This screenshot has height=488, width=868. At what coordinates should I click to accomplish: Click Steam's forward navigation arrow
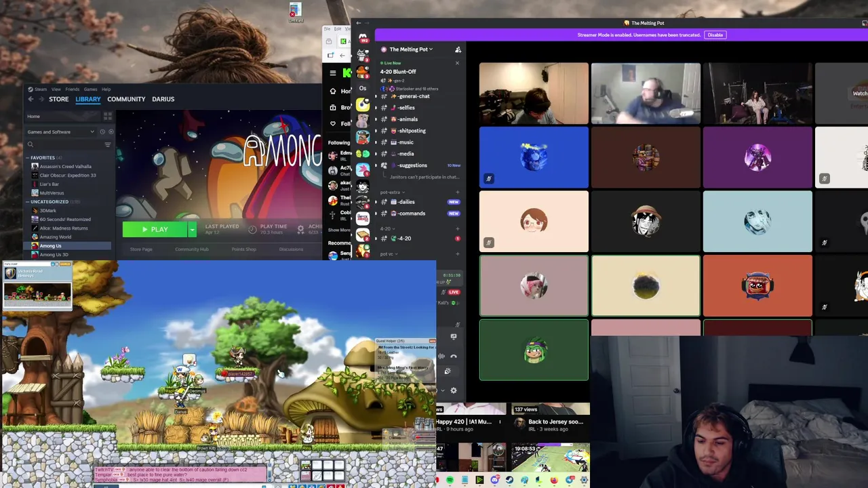click(x=41, y=99)
